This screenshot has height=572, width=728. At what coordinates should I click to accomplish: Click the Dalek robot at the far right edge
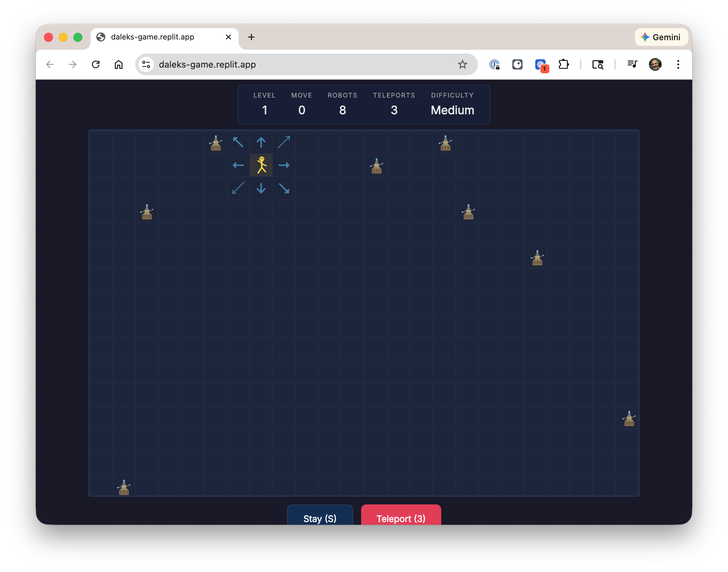[x=629, y=419]
